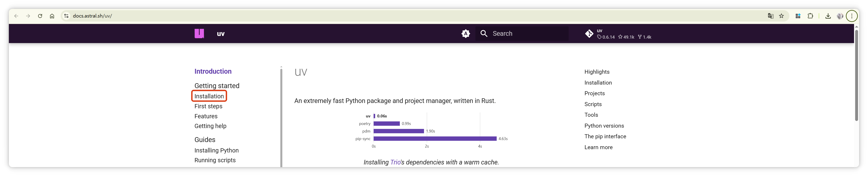Toggle the color theme icon
Screen dimensions: 868x176
pos(465,34)
